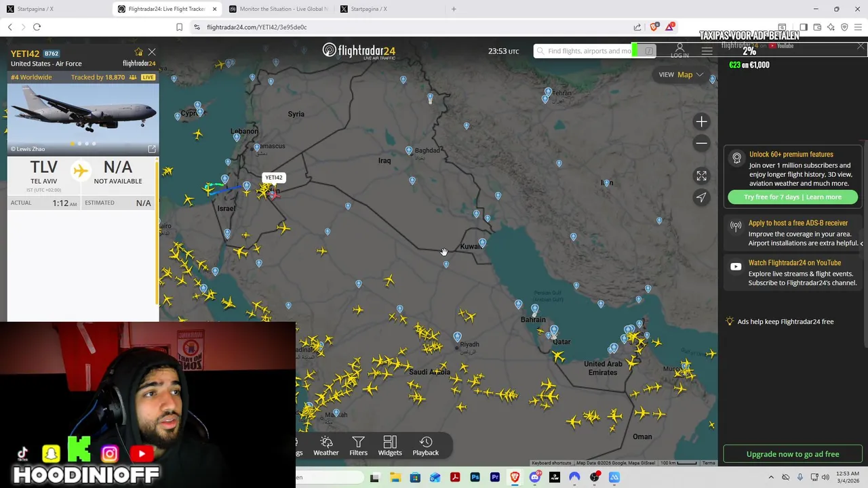Zoom in the map with plus button
The image size is (868, 488).
[701, 122]
